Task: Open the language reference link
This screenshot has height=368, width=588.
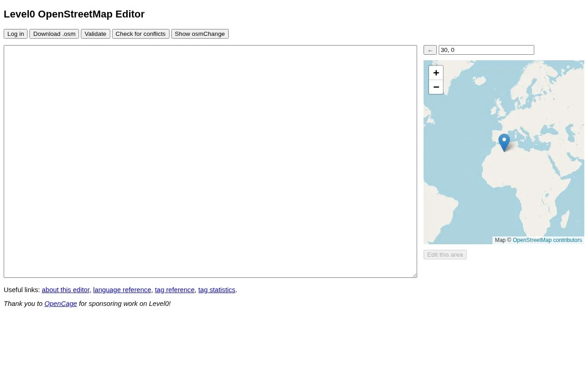Action: click(x=122, y=290)
